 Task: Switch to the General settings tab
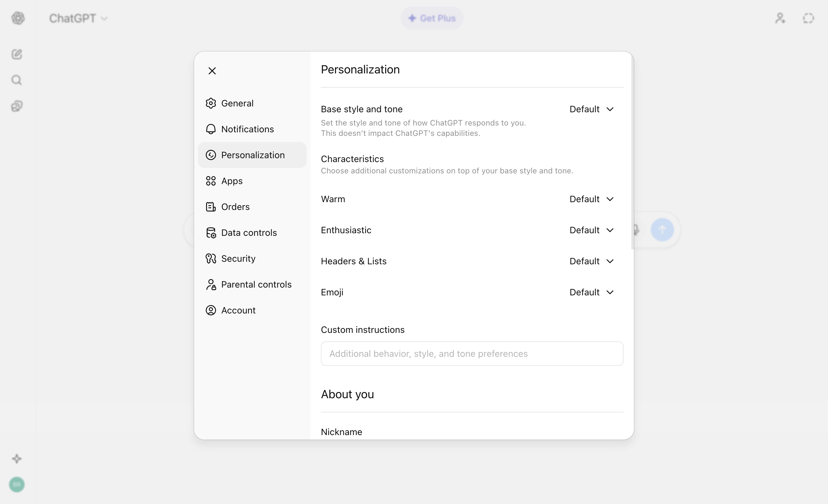click(x=237, y=103)
